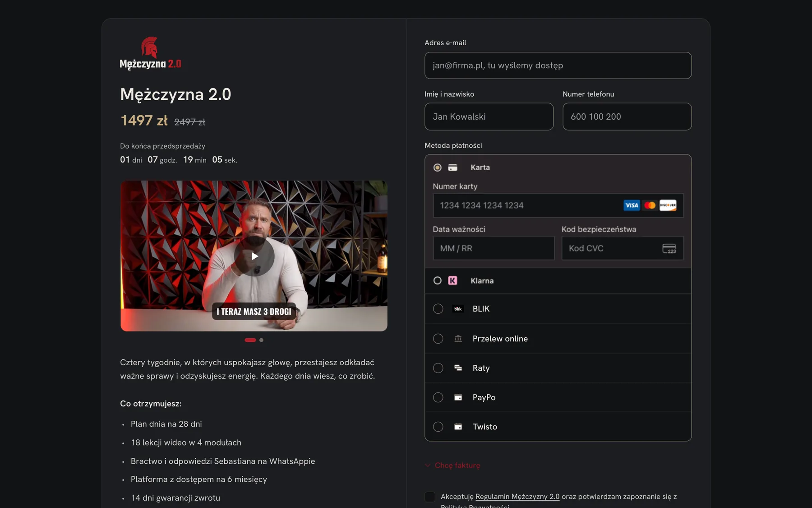The width and height of the screenshot is (812, 508).
Task: Open the Regulamin Mężczyzny 2.0 link
Action: click(x=517, y=497)
